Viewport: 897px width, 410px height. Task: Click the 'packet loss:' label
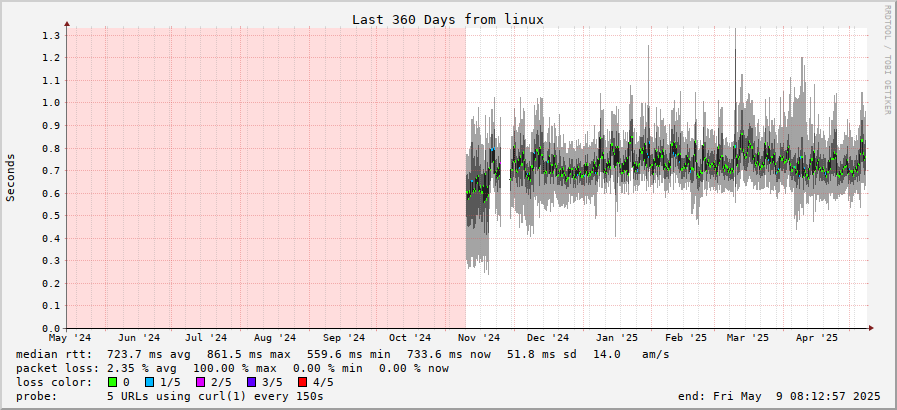(x=57, y=368)
